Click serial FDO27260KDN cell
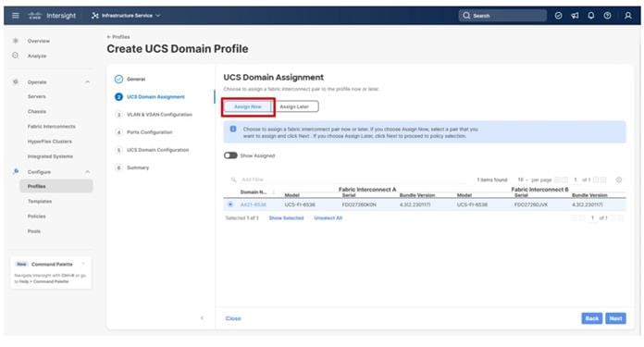 [359, 204]
